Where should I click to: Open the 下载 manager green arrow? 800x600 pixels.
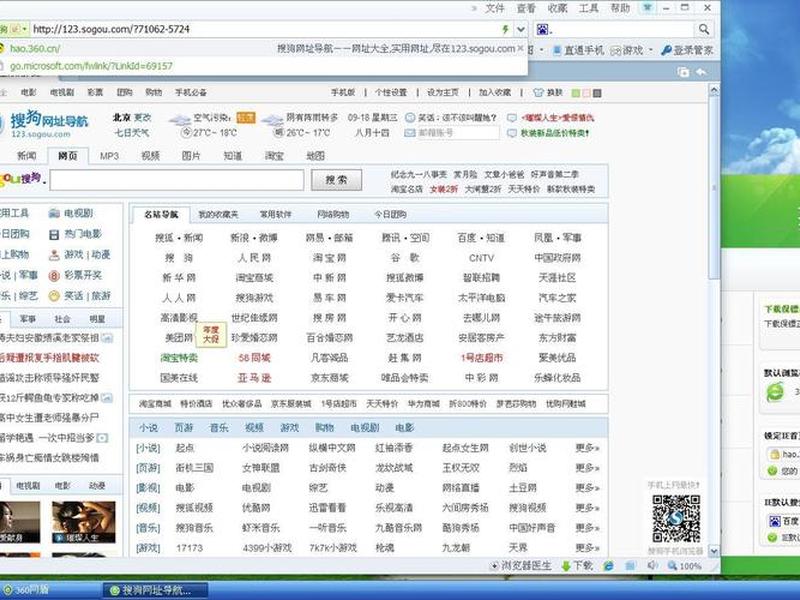pos(565,566)
